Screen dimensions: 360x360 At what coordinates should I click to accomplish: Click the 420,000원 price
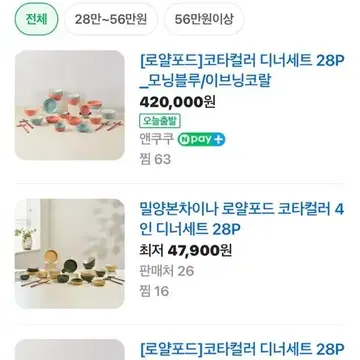tap(177, 102)
